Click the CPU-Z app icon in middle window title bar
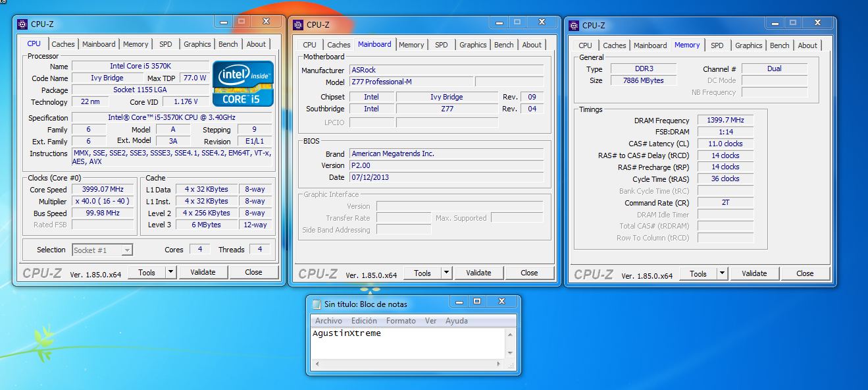The image size is (868, 390). [x=297, y=25]
